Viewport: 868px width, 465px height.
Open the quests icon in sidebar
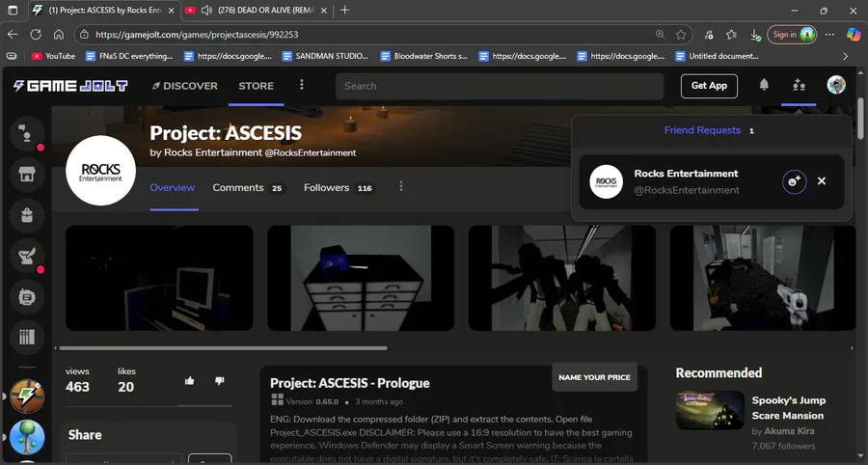click(x=27, y=257)
